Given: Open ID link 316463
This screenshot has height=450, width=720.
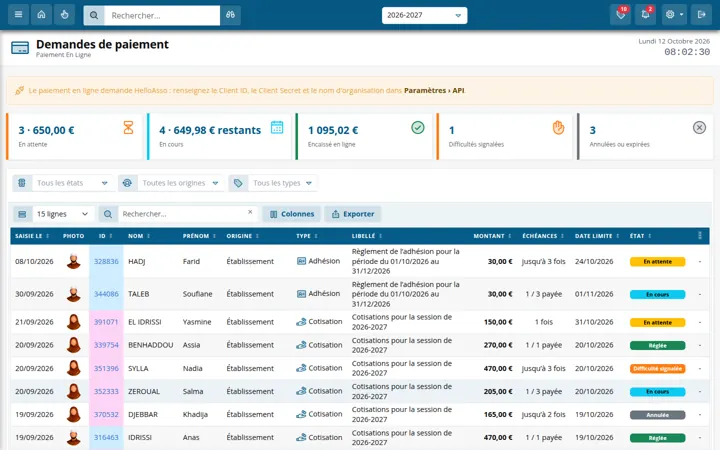Looking at the screenshot, I should [106, 438].
